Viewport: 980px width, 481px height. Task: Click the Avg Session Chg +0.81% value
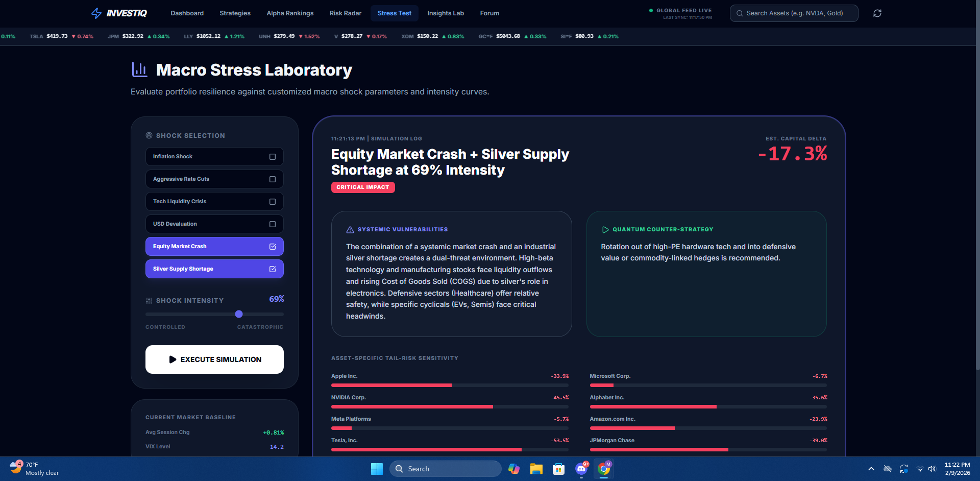(274, 432)
